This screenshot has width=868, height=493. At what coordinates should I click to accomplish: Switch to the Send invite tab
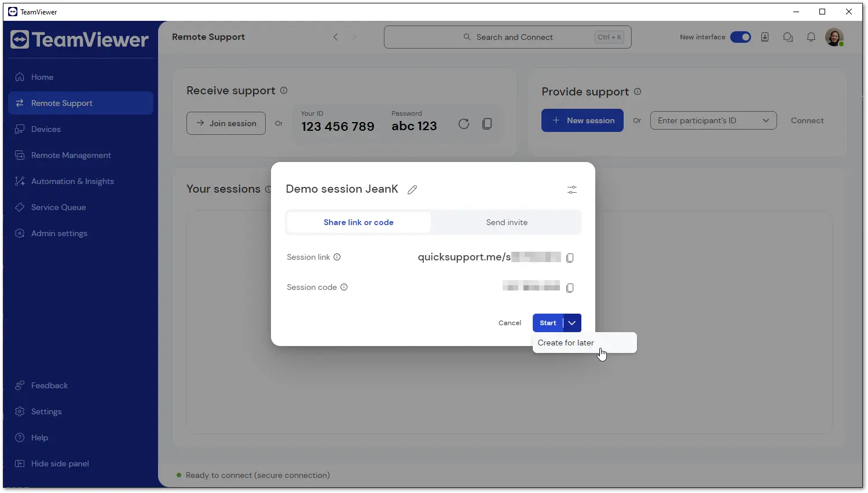507,222
